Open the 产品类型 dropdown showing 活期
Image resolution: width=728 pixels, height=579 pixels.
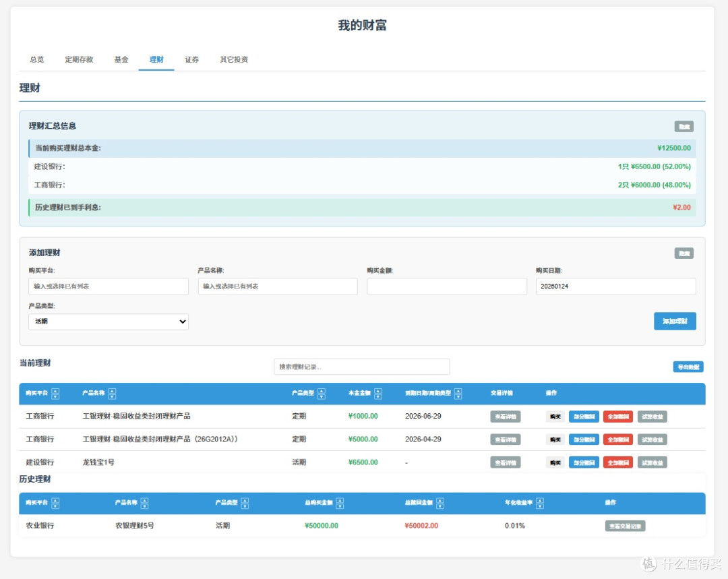point(108,322)
